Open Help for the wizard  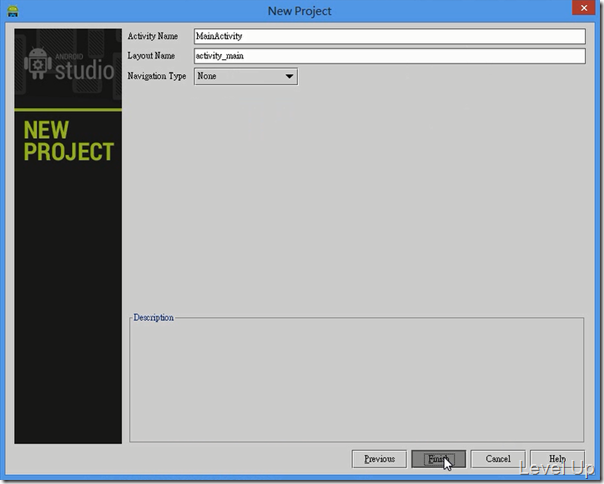tap(557, 459)
